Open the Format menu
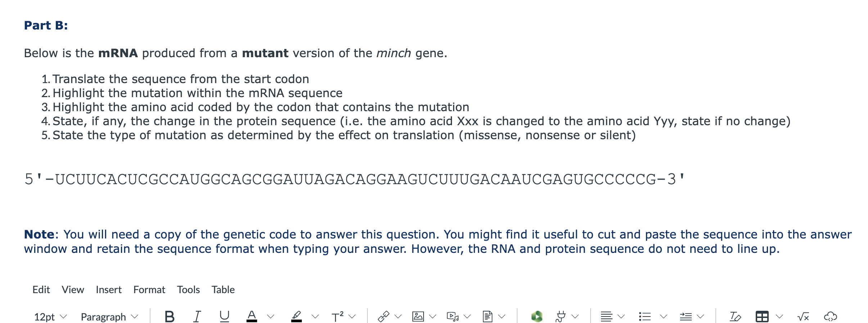This screenshot has height=323, width=868. pyautogui.click(x=149, y=289)
